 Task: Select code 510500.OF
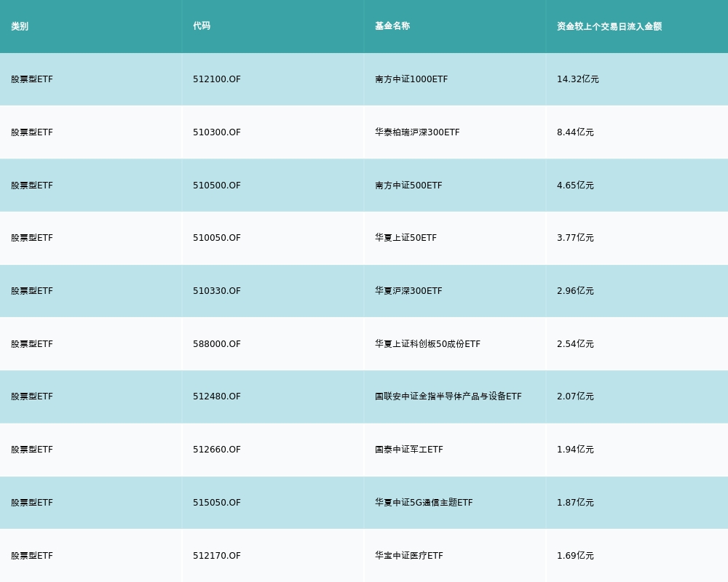[x=217, y=186]
